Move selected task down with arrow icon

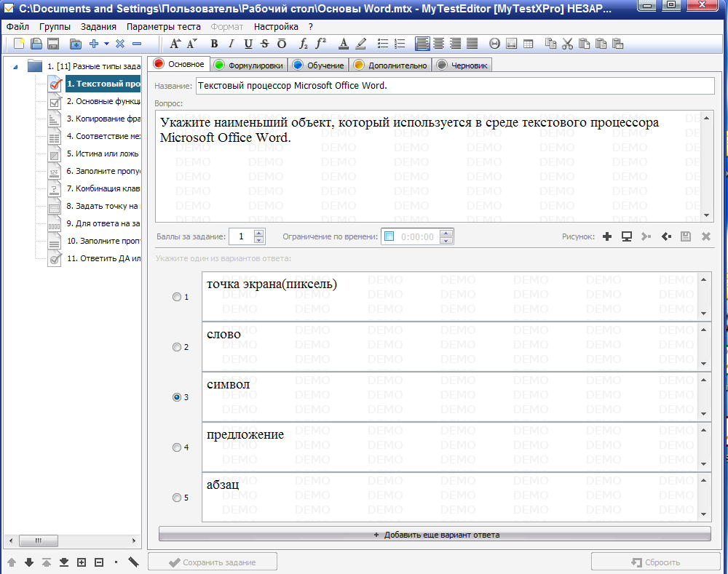[29, 562]
